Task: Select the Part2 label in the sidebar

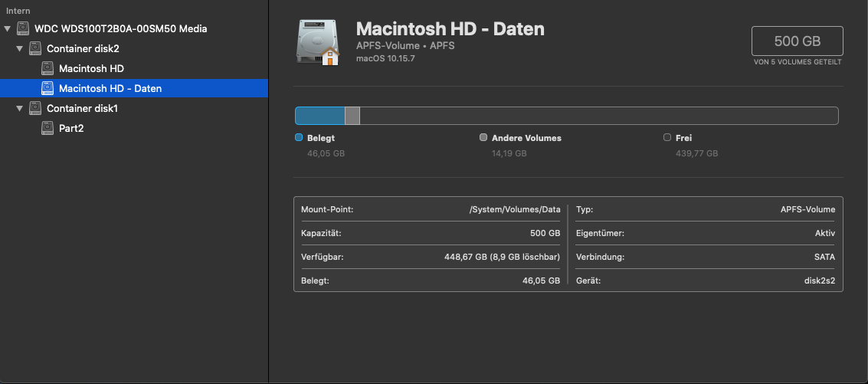Action: click(71, 129)
